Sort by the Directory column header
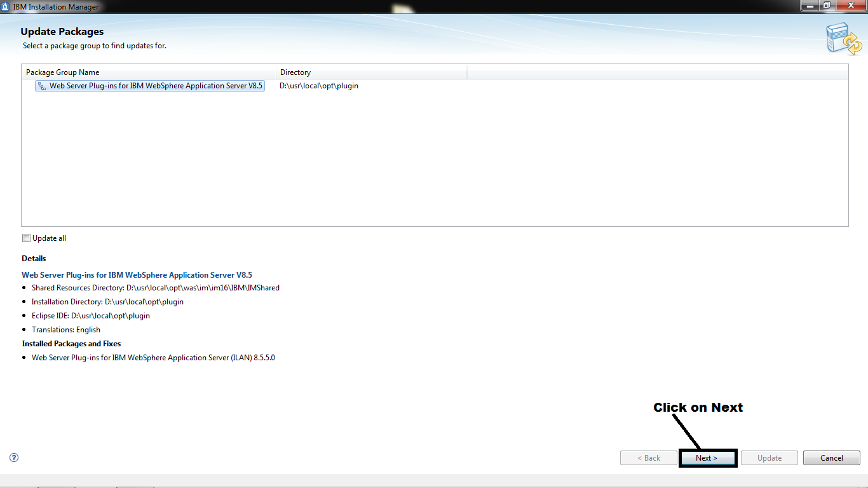The image size is (868, 488). pos(295,72)
